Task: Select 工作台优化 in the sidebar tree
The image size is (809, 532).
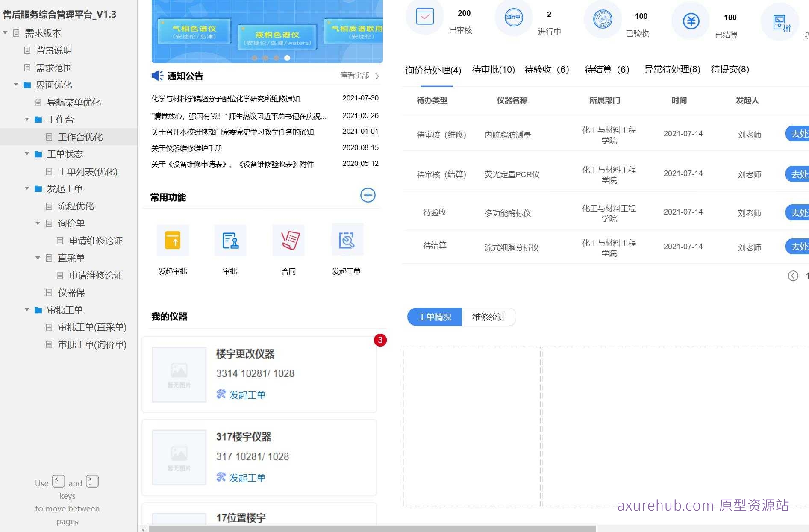Action: click(80, 137)
